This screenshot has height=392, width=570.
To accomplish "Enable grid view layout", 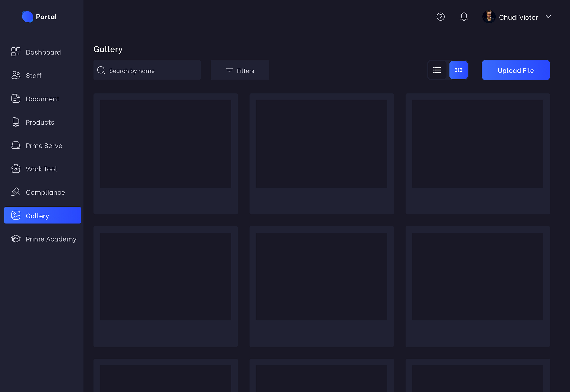I will coord(458,70).
